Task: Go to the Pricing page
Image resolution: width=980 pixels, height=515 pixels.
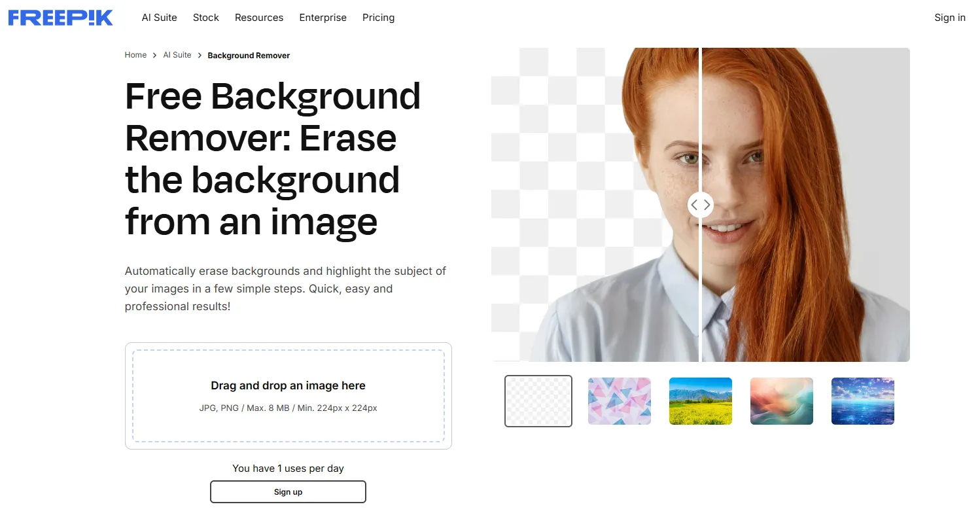Action: [x=379, y=18]
